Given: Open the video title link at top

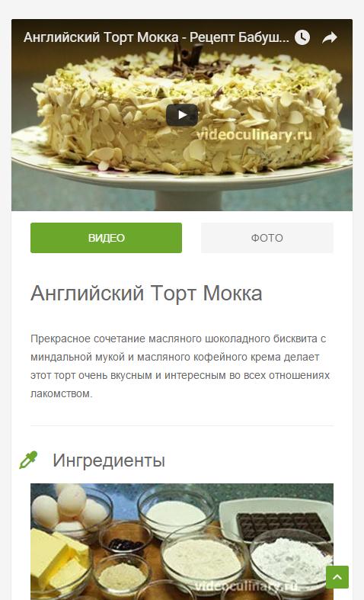Looking at the screenshot, I should pyautogui.click(x=156, y=37).
